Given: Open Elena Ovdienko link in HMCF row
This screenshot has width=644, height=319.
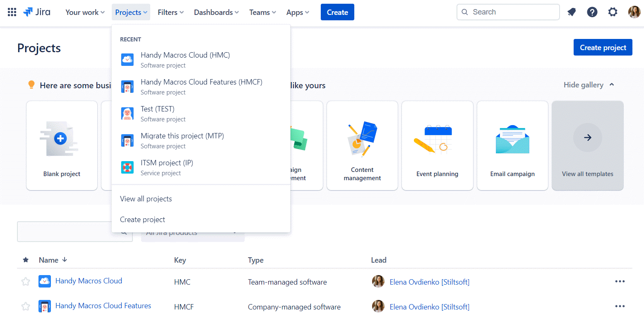Looking at the screenshot, I should coord(430,307).
